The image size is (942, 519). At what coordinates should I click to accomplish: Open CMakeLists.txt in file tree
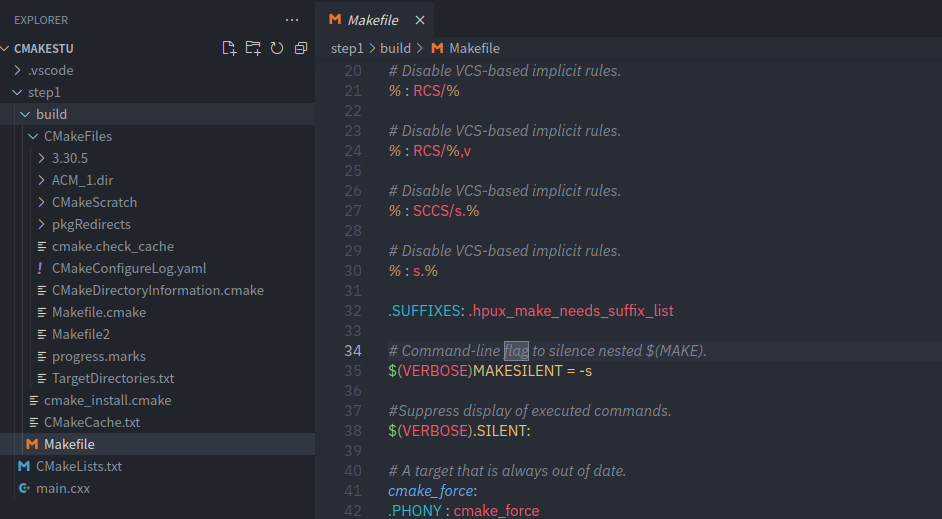[x=78, y=466]
